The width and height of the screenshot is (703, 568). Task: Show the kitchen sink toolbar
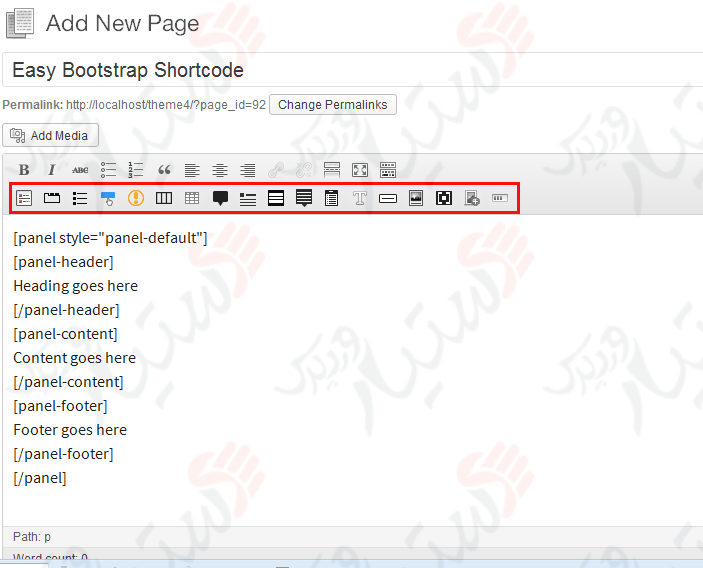[388, 170]
